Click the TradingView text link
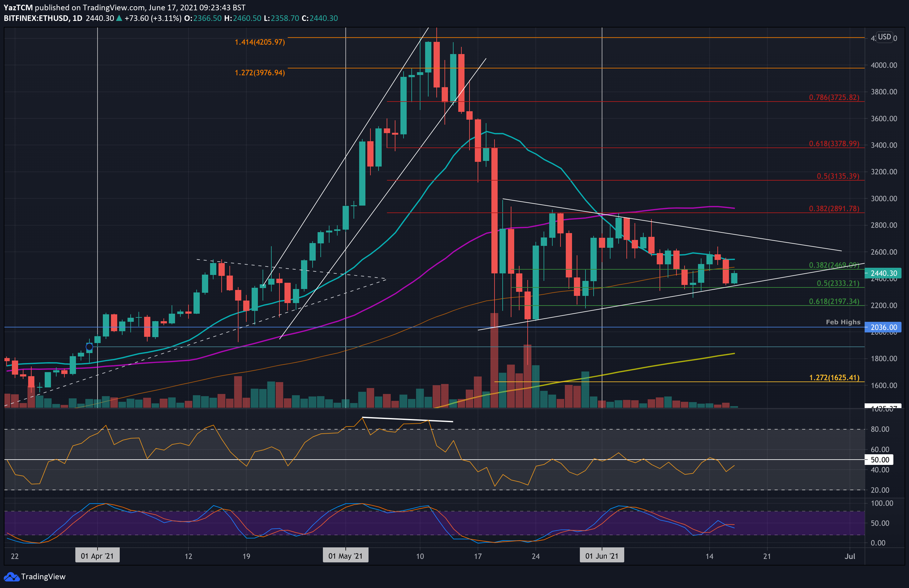 click(43, 576)
